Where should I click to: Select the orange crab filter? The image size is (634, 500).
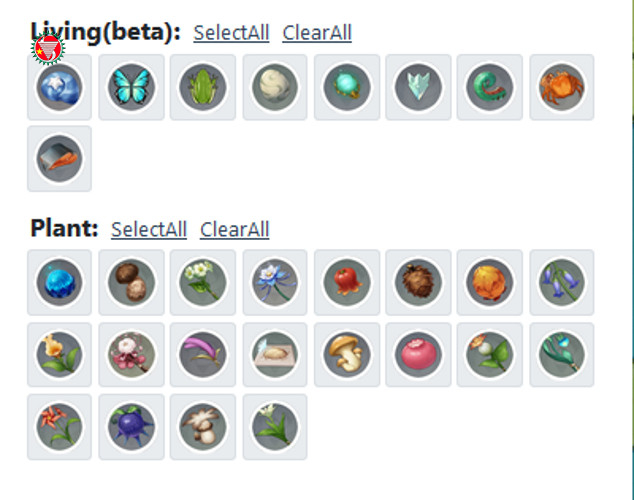(x=562, y=87)
